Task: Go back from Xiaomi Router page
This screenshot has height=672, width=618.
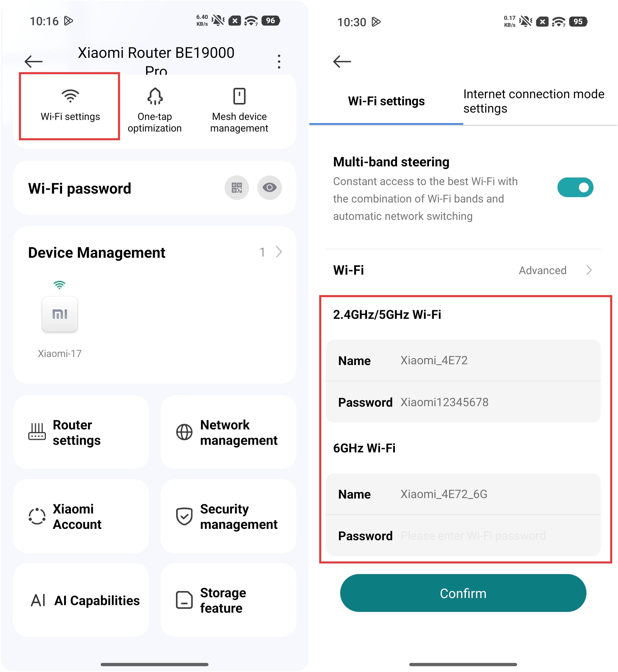Action: [x=34, y=62]
